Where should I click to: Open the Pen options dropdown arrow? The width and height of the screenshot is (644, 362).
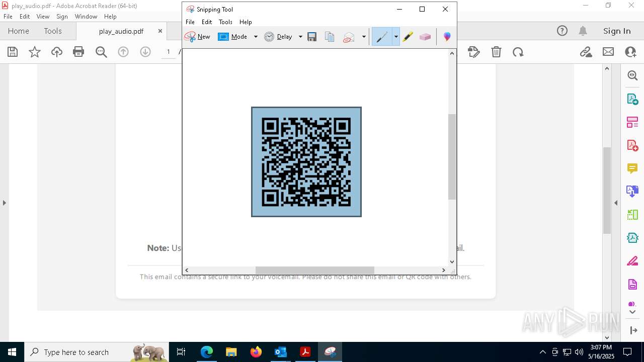[396, 37]
